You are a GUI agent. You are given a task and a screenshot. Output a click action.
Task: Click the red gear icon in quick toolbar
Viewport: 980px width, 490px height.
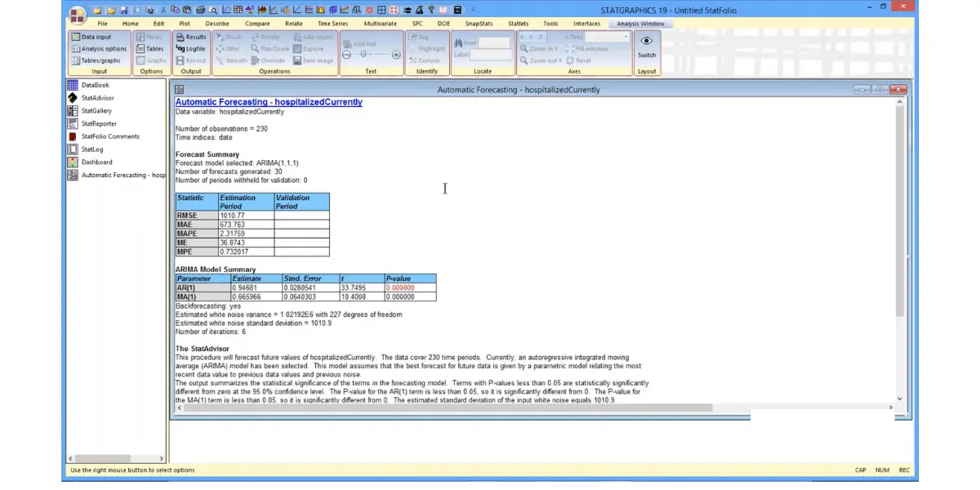pos(368,10)
